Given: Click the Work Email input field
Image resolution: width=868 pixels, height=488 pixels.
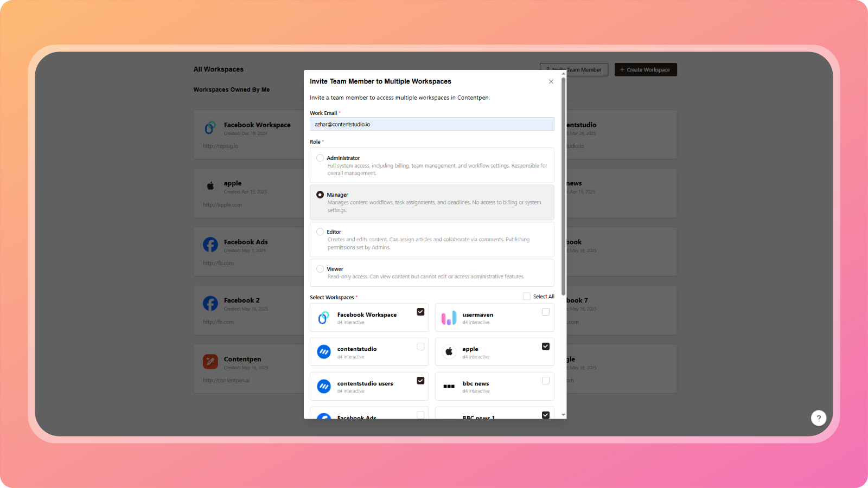Looking at the screenshot, I should pos(432,124).
